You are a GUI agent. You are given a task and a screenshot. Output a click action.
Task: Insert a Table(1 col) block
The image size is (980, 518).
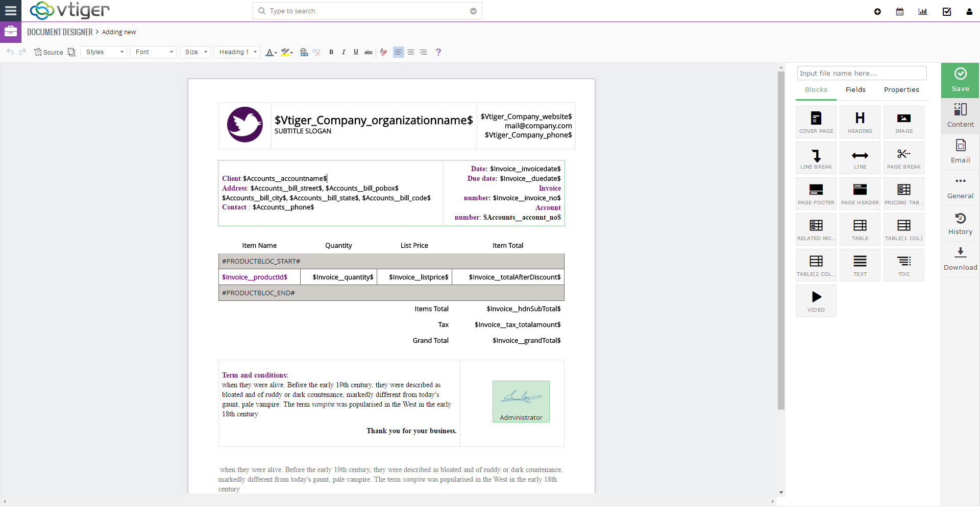[903, 229]
